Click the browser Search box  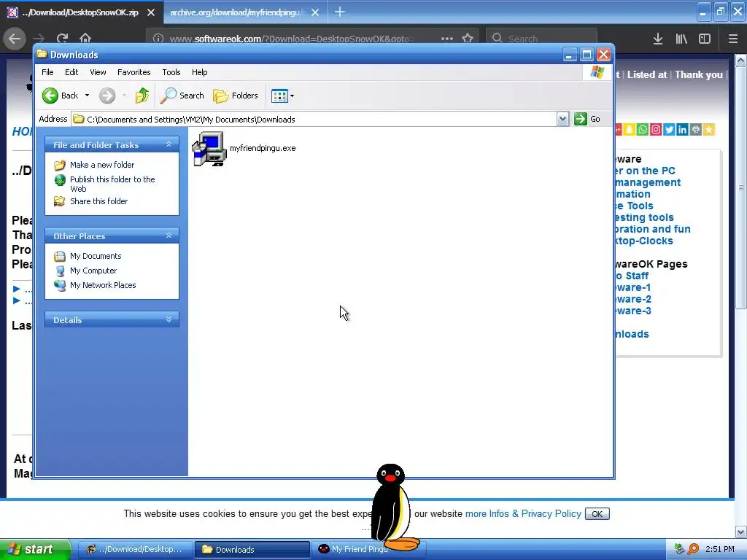click(x=541, y=39)
